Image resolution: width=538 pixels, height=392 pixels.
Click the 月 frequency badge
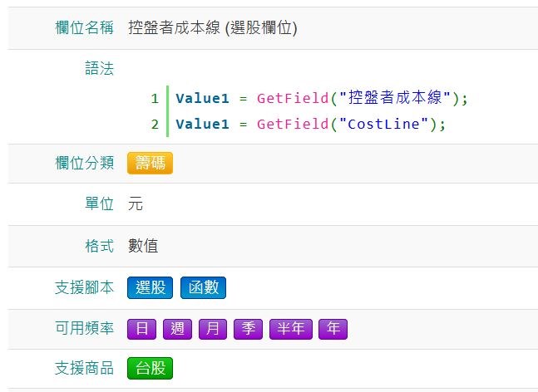pyautogui.click(x=212, y=329)
